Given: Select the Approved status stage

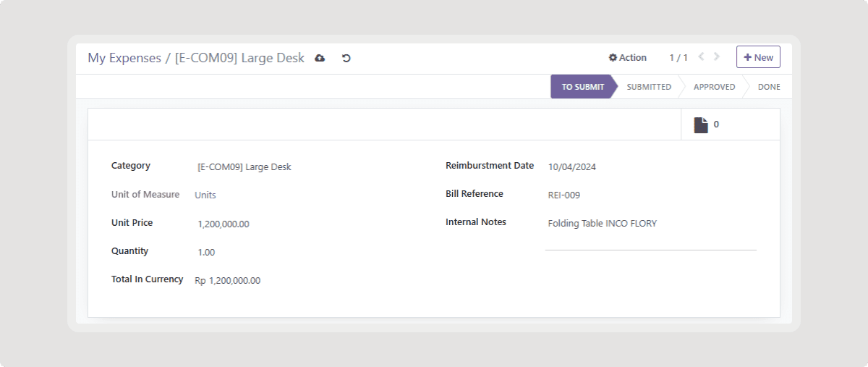Looking at the screenshot, I should [713, 87].
